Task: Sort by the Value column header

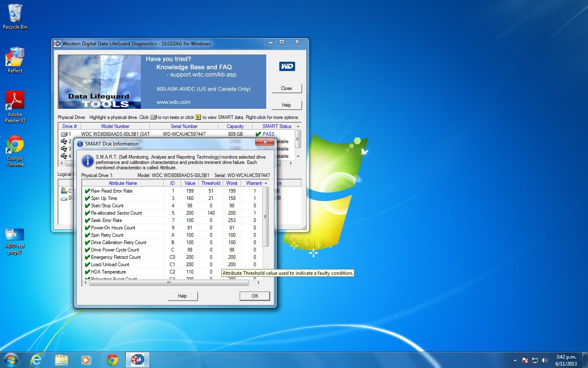Action: point(190,183)
